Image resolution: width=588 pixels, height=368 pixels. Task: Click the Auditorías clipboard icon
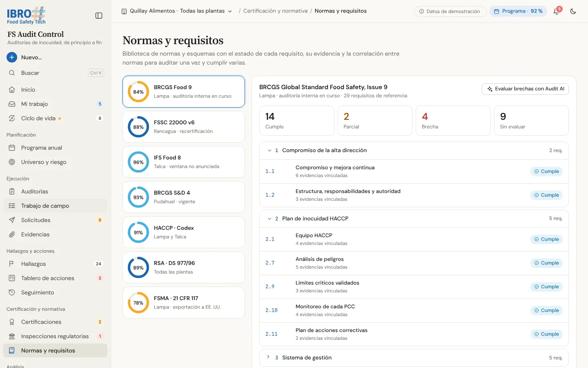pyautogui.click(x=12, y=191)
